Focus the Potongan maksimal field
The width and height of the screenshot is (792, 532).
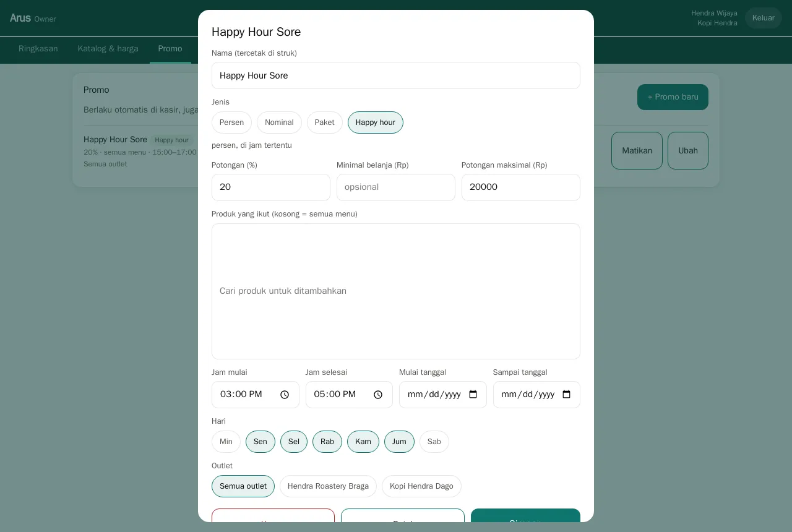click(x=520, y=187)
